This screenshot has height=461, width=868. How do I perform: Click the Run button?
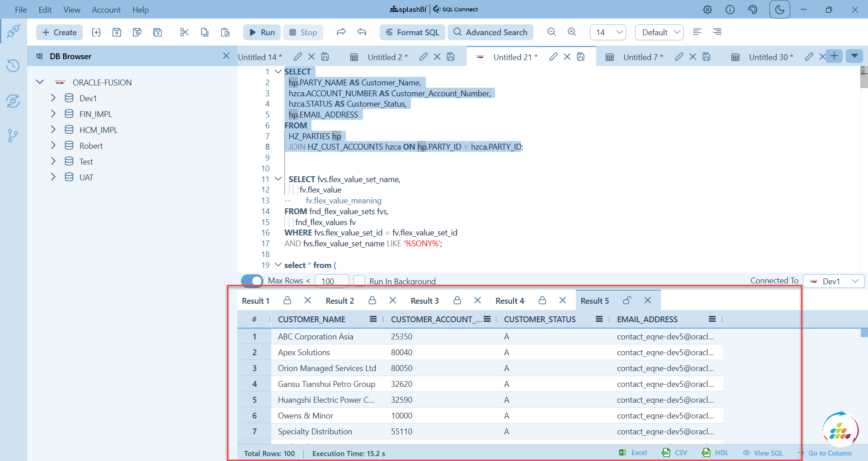coord(262,32)
